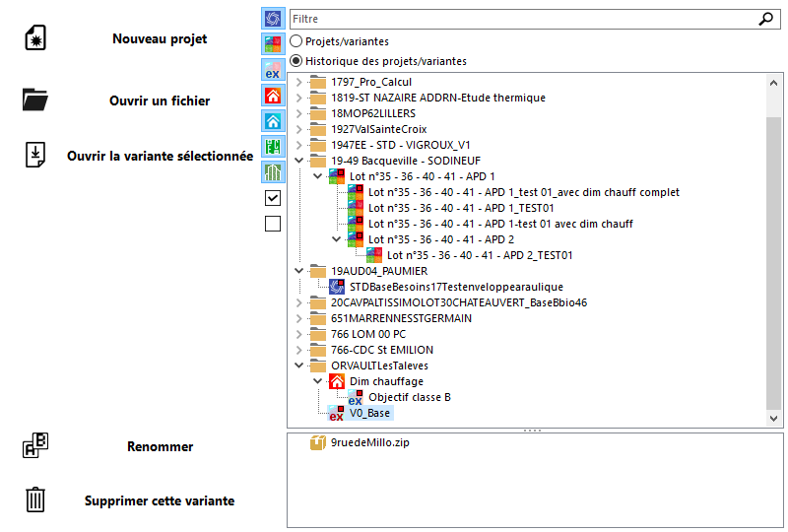The height and width of the screenshot is (532, 788).
Task: Toggle the blue house filter icon
Action: click(x=273, y=121)
